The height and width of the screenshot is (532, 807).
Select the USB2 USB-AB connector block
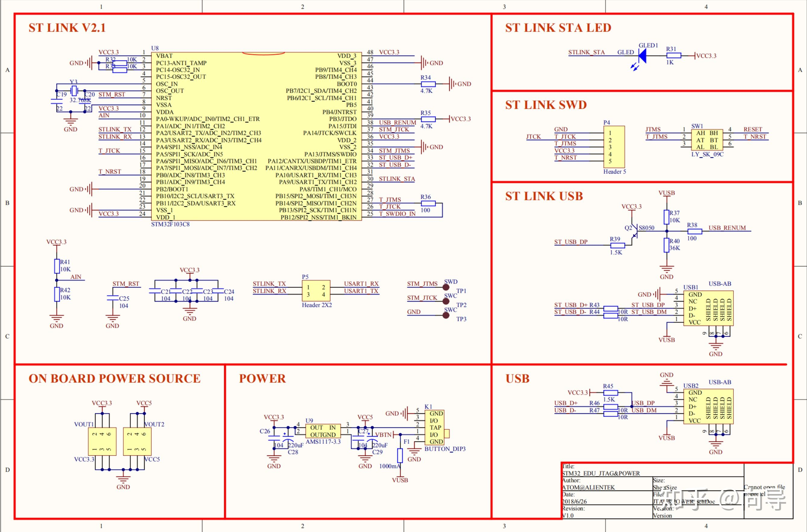pos(708,406)
